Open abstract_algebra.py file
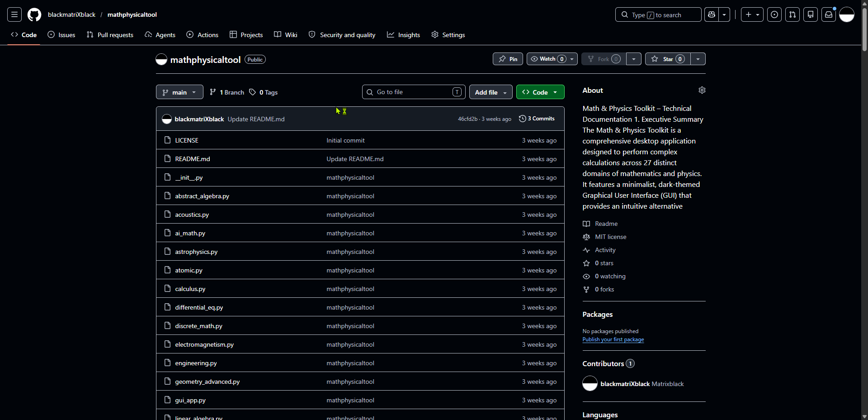The height and width of the screenshot is (420, 868). point(202,196)
